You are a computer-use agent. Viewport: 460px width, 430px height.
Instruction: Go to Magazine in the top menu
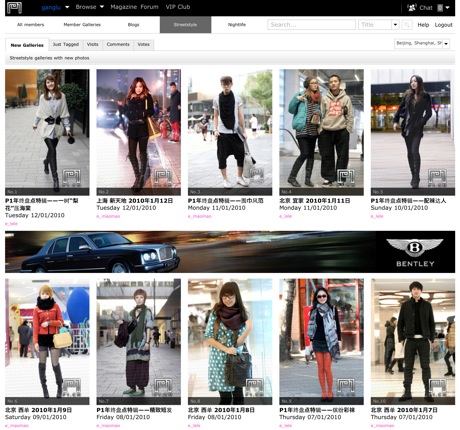click(125, 7)
